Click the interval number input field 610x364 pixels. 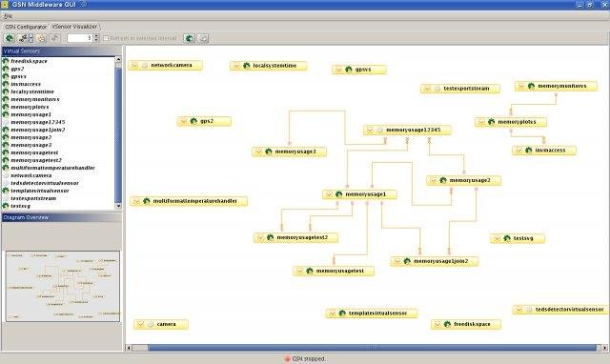tap(80, 38)
